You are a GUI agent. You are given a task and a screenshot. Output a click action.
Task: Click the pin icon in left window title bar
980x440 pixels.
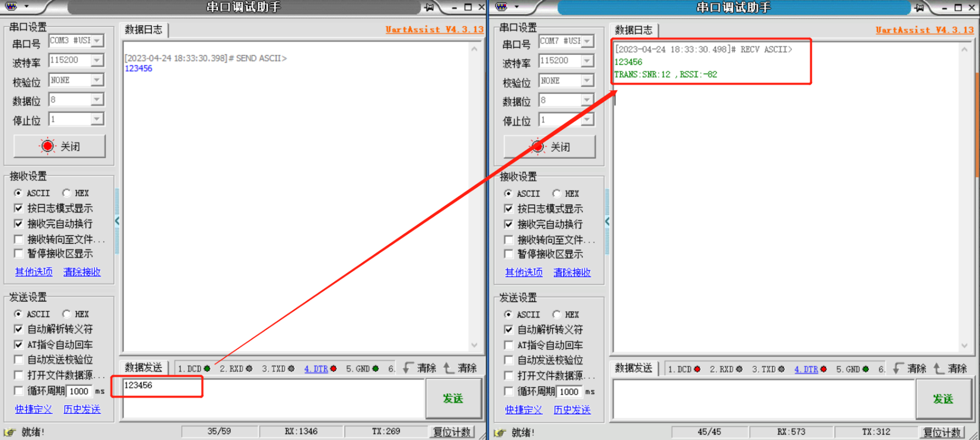[x=429, y=7]
